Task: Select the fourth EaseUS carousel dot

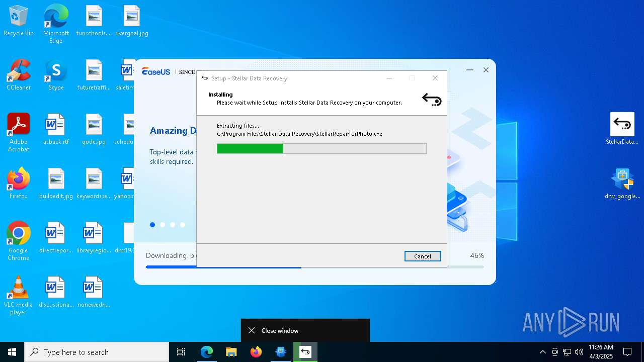Action: (x=183, y=225)
